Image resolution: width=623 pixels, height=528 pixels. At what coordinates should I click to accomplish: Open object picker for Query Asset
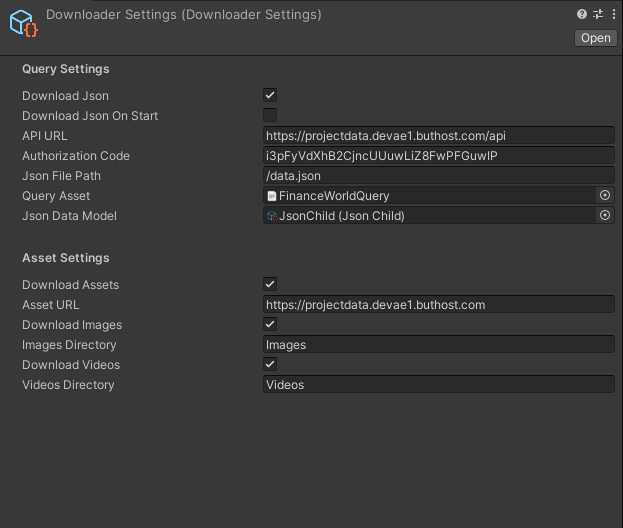pos(605,196)
